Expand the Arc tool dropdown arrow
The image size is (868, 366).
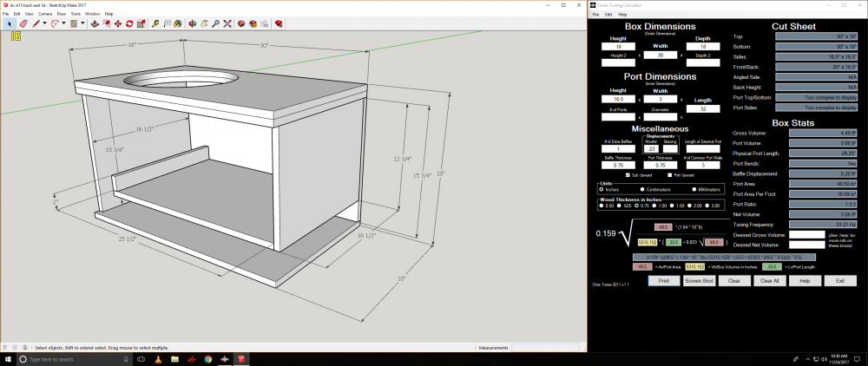pyautogui.click(x=63, y=23)
